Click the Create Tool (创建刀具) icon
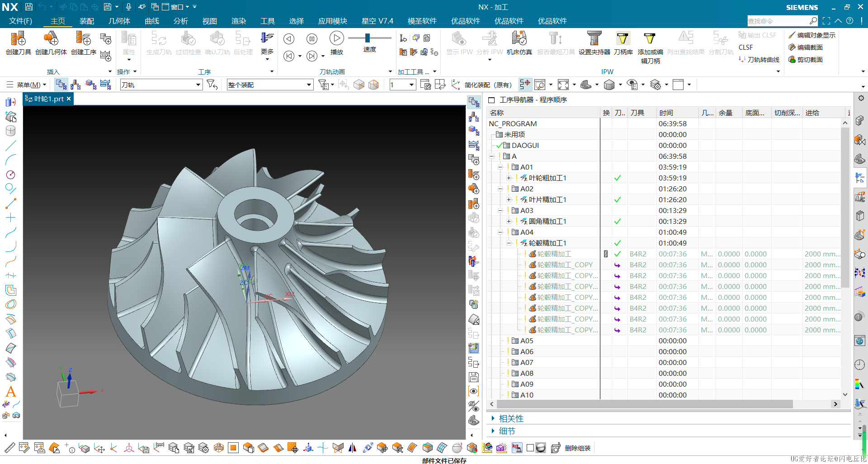 (x=18, y=43)
